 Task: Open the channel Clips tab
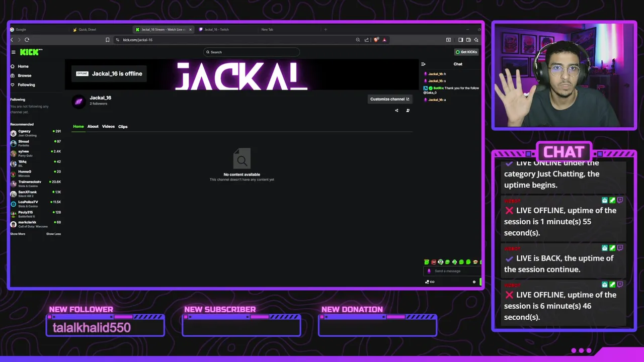click(123, 127)
